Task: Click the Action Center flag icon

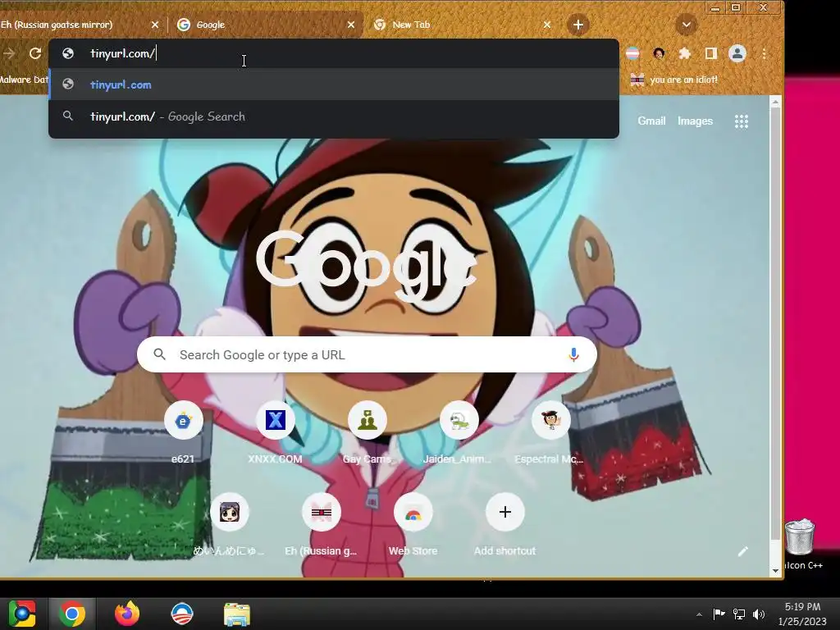Action: (x=719, y=614)
